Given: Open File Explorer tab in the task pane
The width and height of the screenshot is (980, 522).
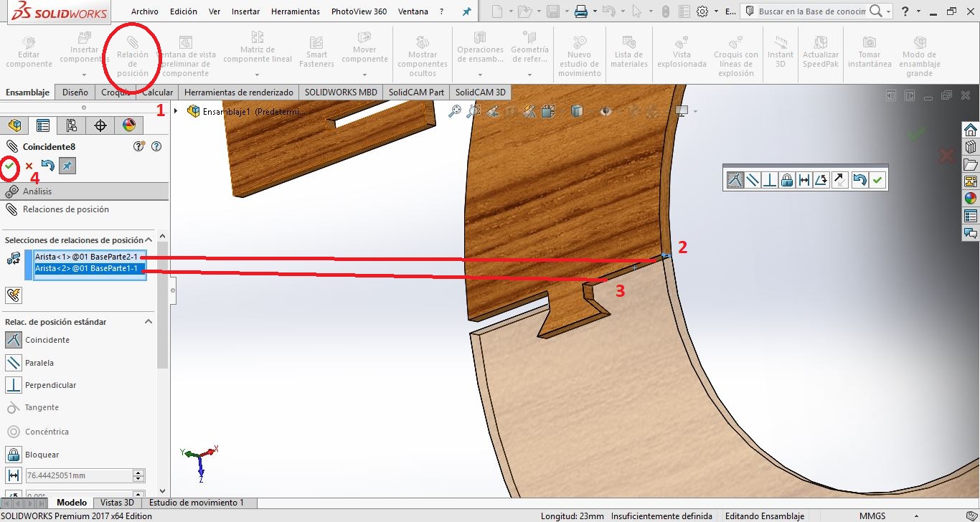Looking at the screenshot, I should (971, 164).
